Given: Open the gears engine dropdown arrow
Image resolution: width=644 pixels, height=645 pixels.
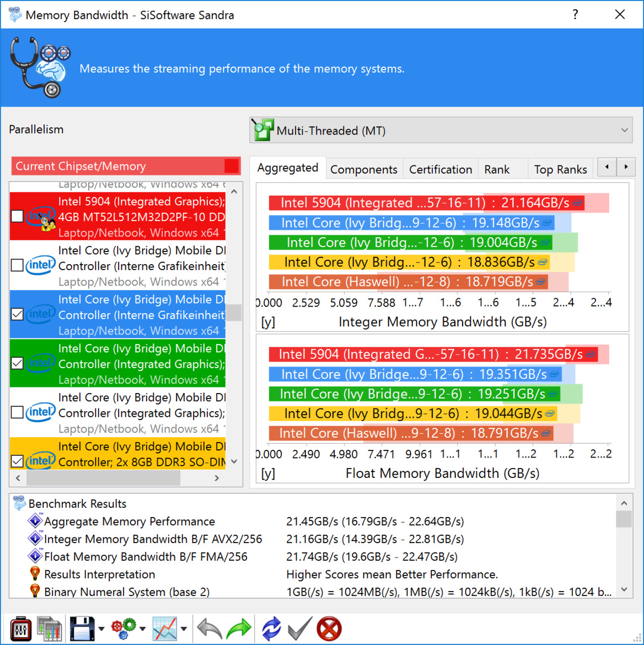Looking at the screenshot, I should pyautogui.click(x=143, y=628).
